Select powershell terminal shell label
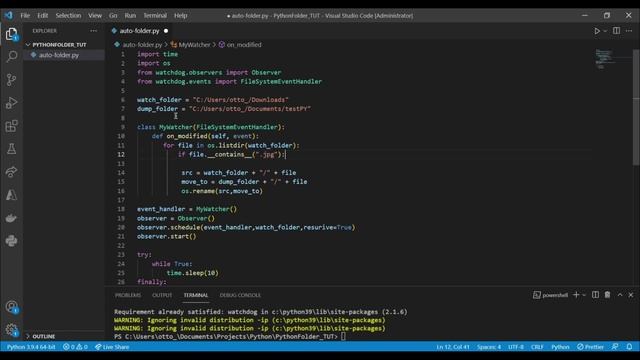This screenshot has width=640, height=360. click(x=550, y=295)
